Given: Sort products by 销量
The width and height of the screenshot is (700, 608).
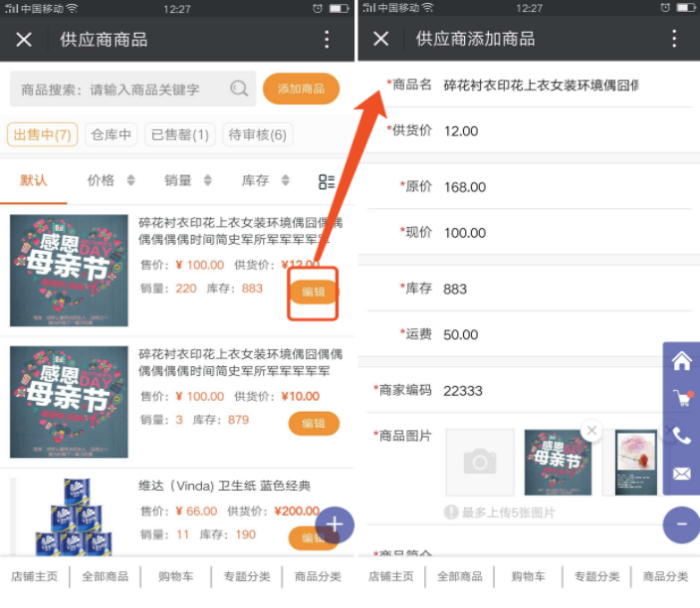Looking at the screenshot, I should tap(187, 181).
